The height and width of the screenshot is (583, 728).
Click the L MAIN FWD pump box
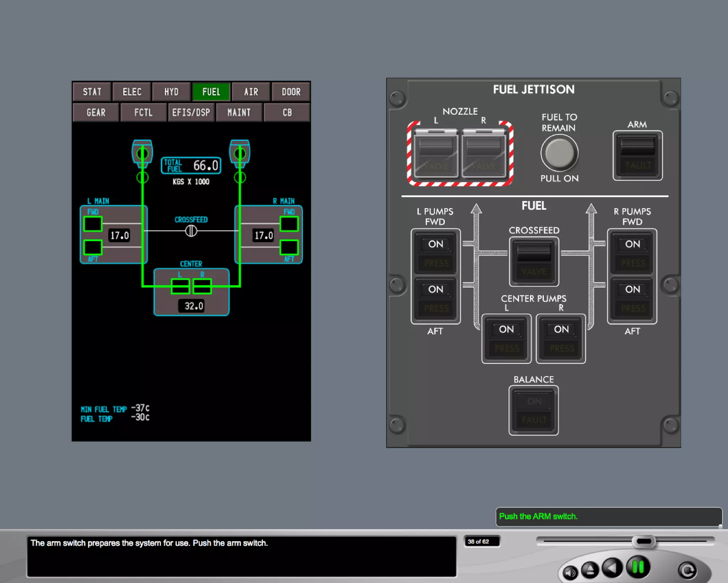pos(93,224)
